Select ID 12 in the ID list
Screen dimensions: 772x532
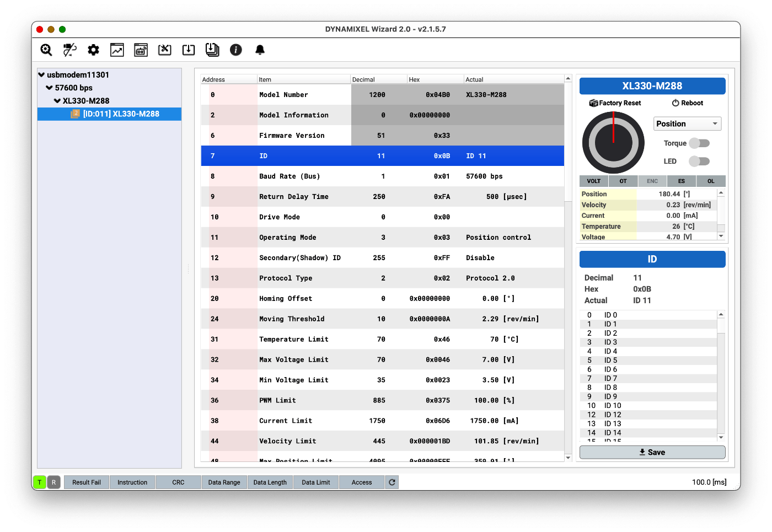pyautogui.click(x=648, y=415)
